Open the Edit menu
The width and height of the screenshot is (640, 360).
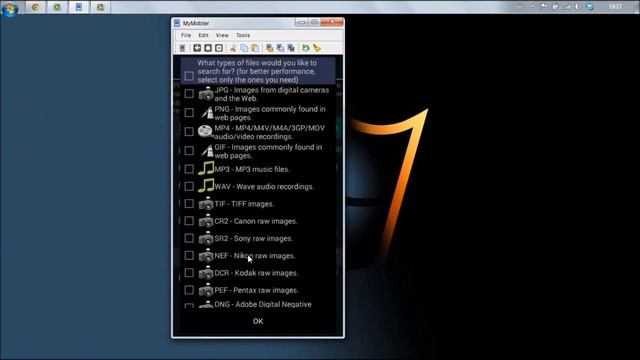point(203,36)
